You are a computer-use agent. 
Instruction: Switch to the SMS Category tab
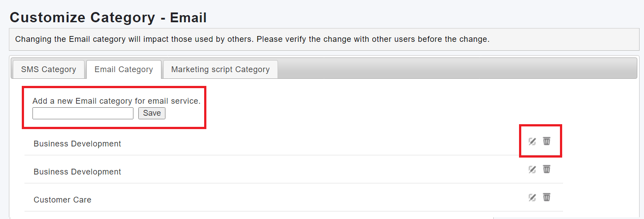[48, 69]
